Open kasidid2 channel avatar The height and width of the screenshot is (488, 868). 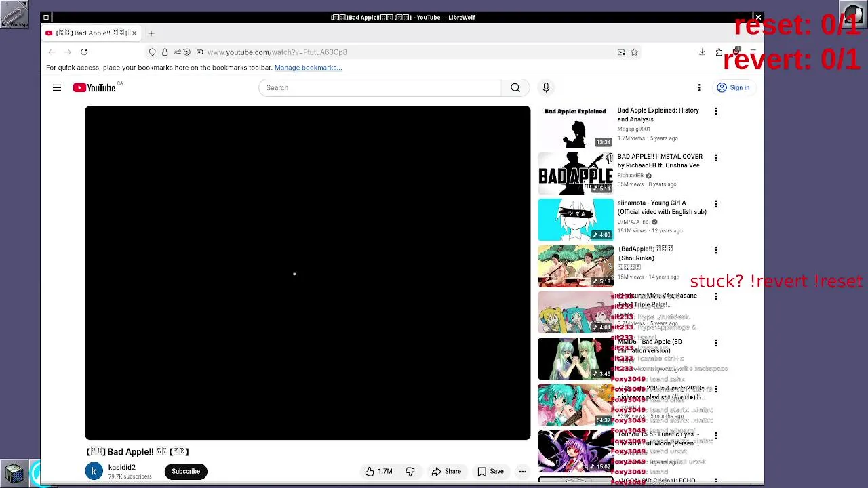94,471
